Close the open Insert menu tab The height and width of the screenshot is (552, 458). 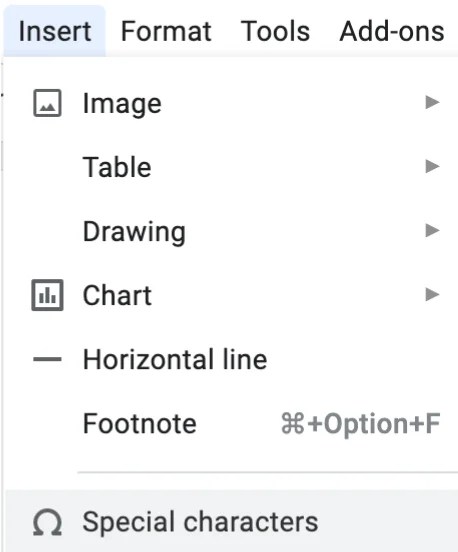(55, 31)
